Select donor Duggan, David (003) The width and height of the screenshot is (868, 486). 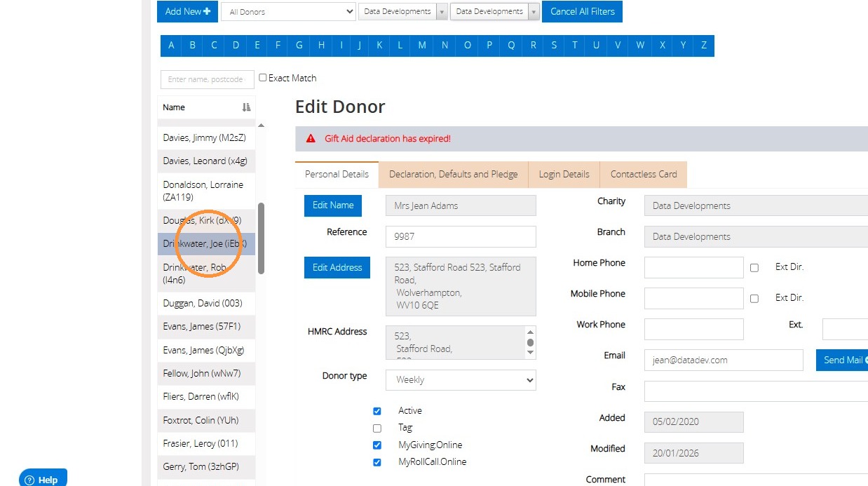coord(206,303)
